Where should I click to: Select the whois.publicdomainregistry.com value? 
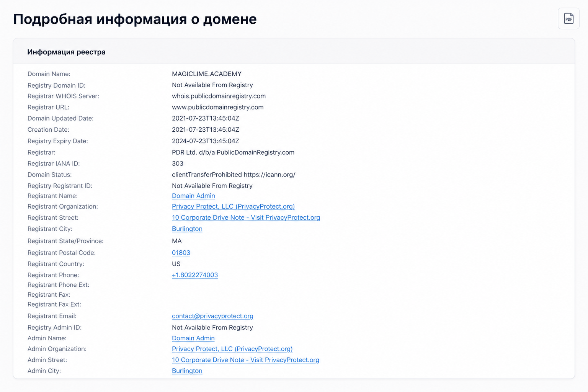pos(219,96)
